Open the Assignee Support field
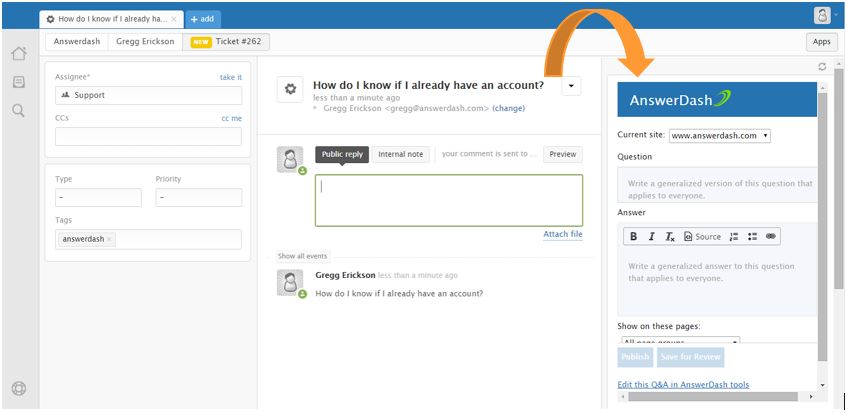Screen dimensions: 846x413 [148, 95]
